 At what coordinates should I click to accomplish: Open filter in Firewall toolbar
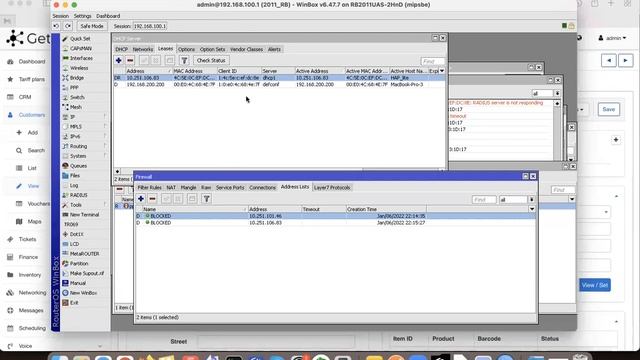click(x=207, y=199)
